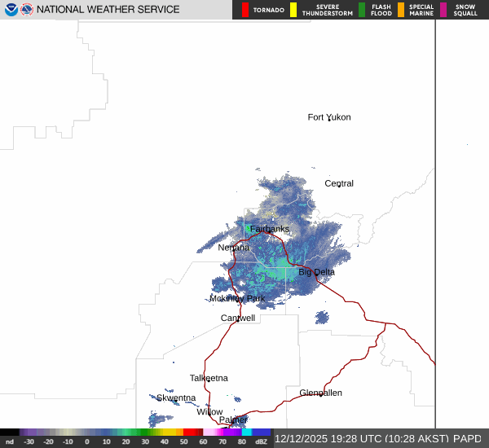The image size is (489, 448).
Task: Click the green Flash Flood legend marker
Action: click(x=362, y=10)
